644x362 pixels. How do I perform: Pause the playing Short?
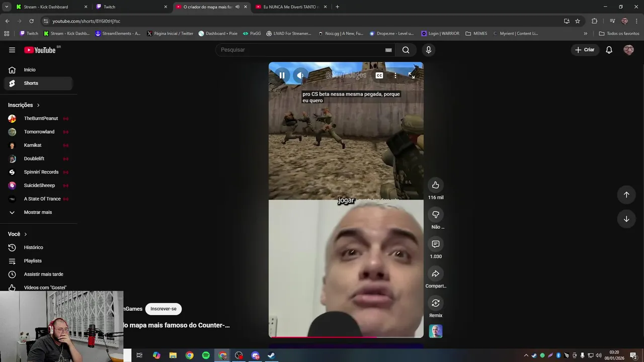(x=282, y=75)
